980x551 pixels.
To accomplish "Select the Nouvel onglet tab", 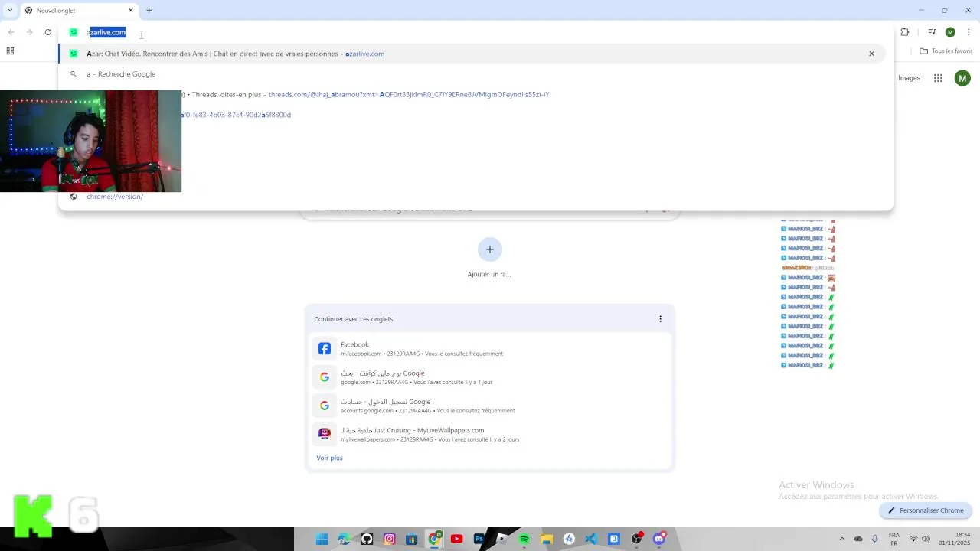I will (x=79, y=11).
